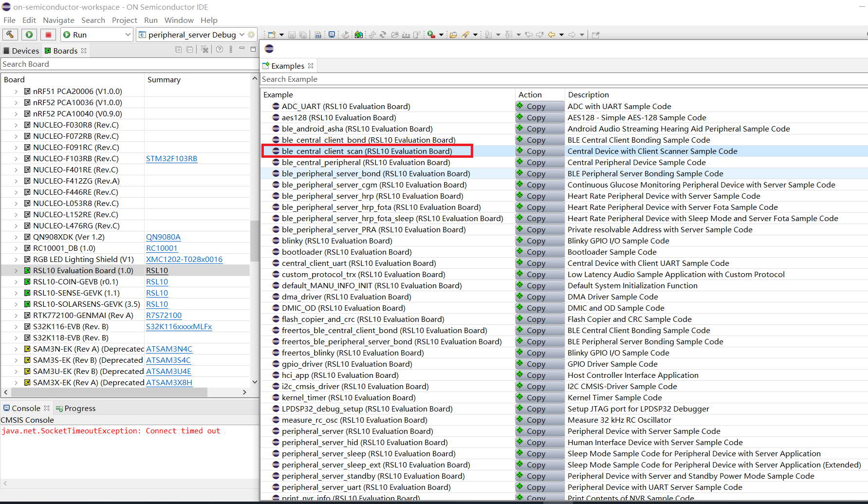This screenshot has width=868, height=504.
Task: Open the Back history dropdown arrow
Action: coord(561,35)
